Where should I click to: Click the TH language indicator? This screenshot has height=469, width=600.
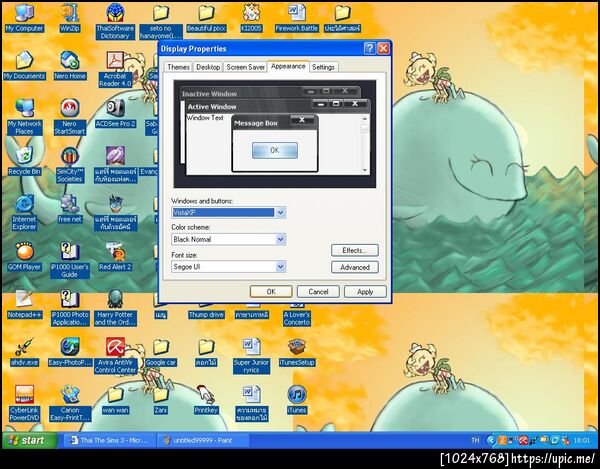pyautogui.click(x=475, y=441)
